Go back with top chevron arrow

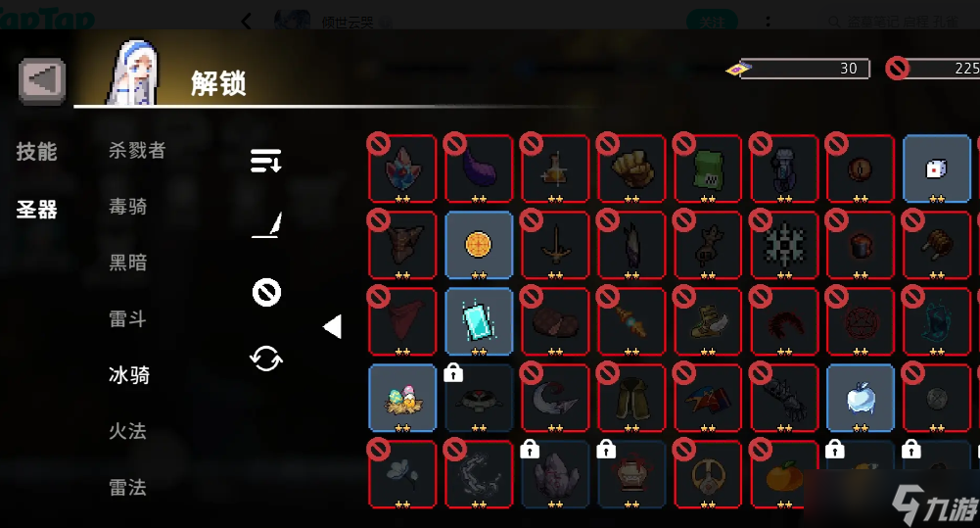247,22
